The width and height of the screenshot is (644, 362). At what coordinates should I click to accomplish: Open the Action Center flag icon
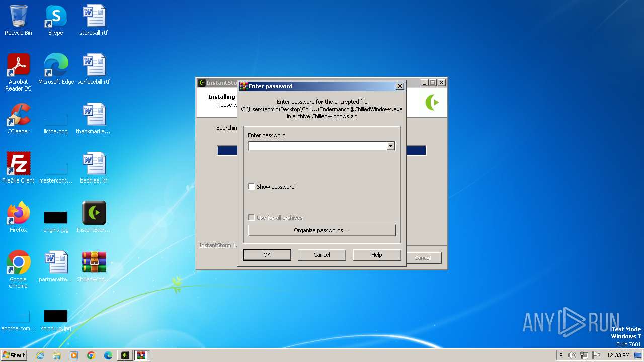tap(596, 355)
